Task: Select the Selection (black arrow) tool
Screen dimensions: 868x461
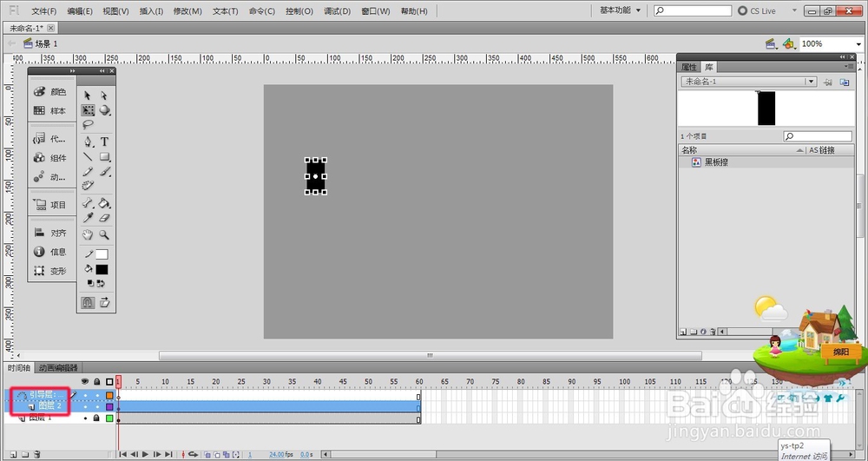Action: coord(88,95)
